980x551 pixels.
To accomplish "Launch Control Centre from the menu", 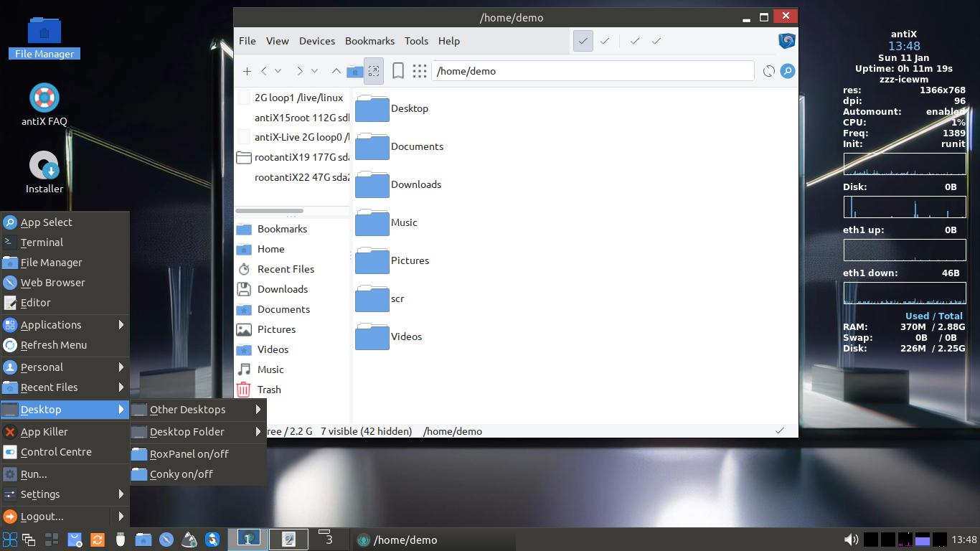I will [x=56, y=452].
